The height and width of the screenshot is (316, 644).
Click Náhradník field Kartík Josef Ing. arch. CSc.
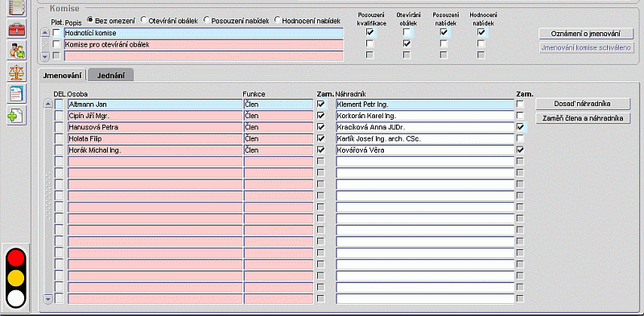(425, 139)
